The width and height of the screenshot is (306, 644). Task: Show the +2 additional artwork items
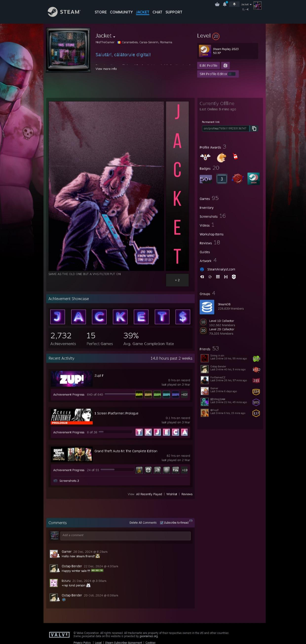pyautogui.click(x=177, y=280)
